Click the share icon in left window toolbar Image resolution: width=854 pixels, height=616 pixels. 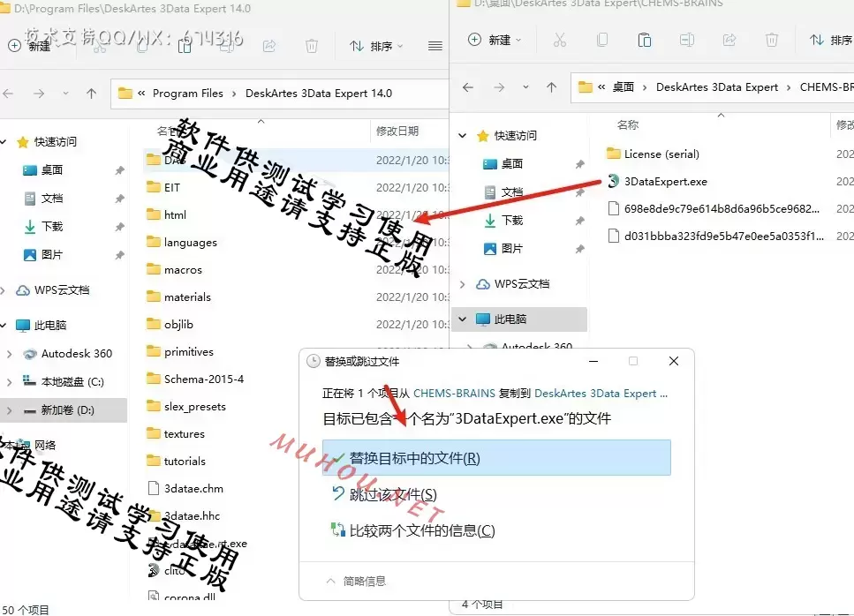[x=269, y=46]
